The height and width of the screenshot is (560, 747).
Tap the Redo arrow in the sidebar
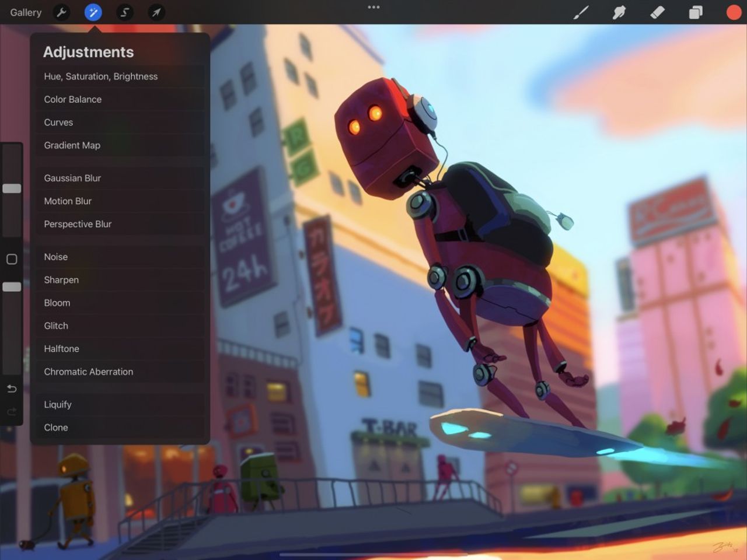click(x=12, y=412)
